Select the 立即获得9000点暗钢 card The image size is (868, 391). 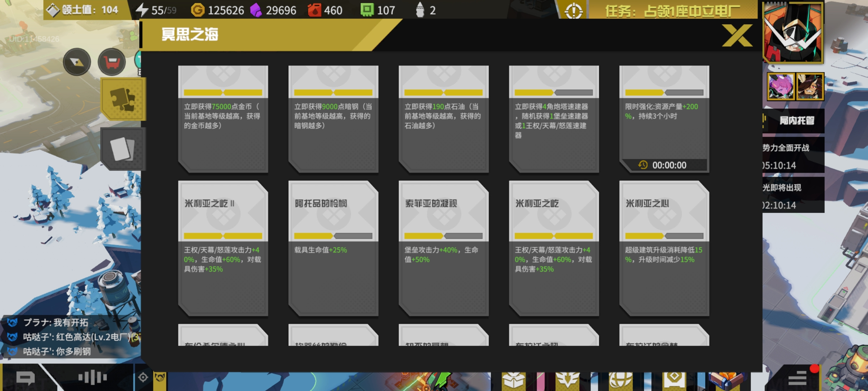pyautogui.click(x=333, y=119)
